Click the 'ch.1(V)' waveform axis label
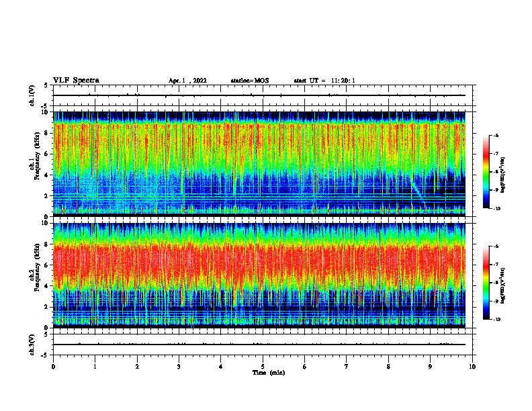This screenshot has width=532, height=411. [x=32, y=95]
